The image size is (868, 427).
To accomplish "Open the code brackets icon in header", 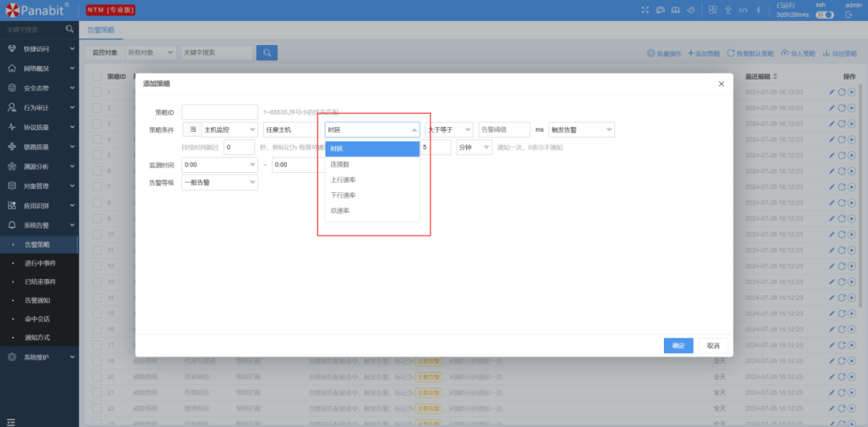I will click(x=743, y=10).
